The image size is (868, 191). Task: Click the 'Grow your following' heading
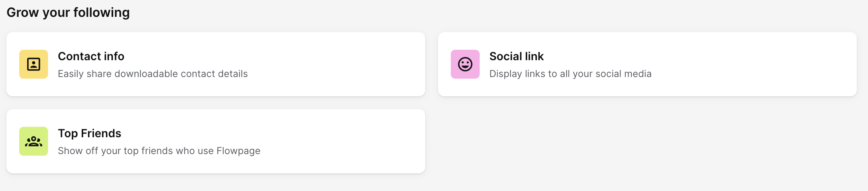[68, 13]
